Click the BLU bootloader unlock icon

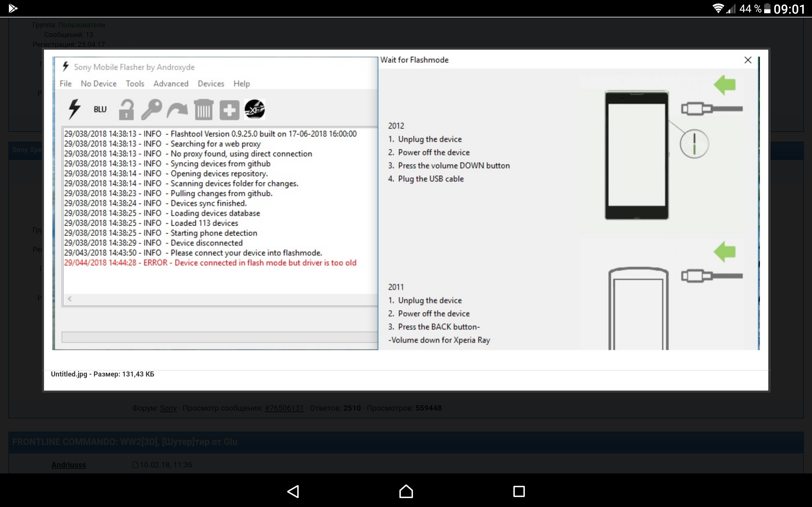(100, 109)
